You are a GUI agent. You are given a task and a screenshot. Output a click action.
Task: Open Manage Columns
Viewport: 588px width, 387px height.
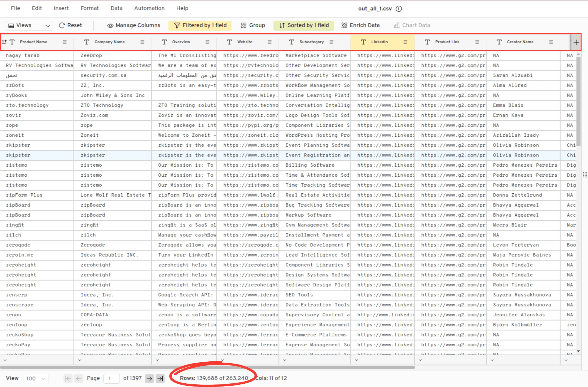click(x=133, y=25)
